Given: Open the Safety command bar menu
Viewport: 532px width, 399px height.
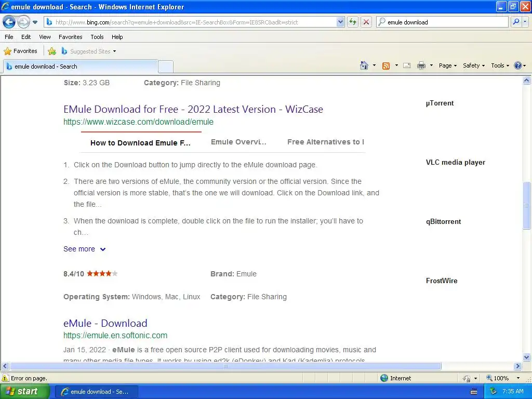Looking at the screenshot, I should (x=474, y=65).
